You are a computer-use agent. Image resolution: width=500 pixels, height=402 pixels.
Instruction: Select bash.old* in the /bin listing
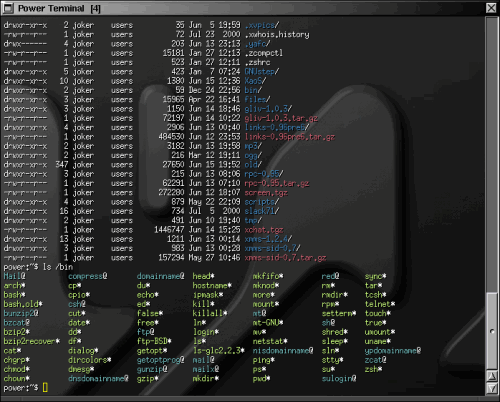click(23, 304)
